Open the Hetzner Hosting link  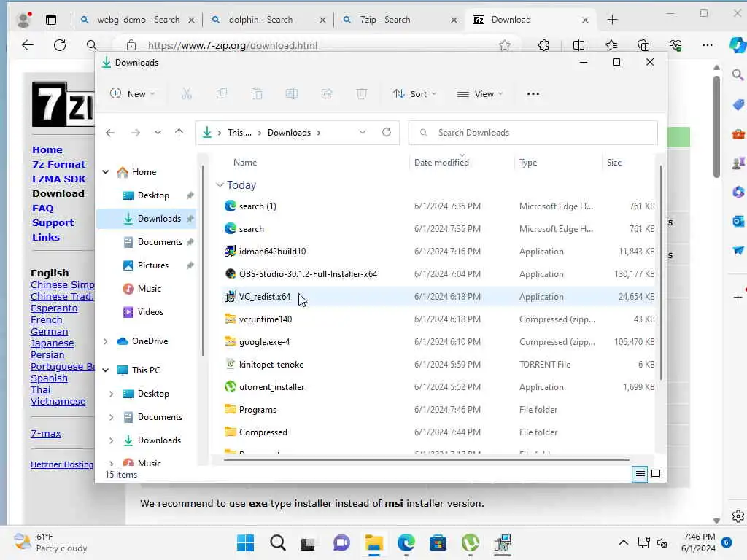pyautogui.click(x=62, y=464)
